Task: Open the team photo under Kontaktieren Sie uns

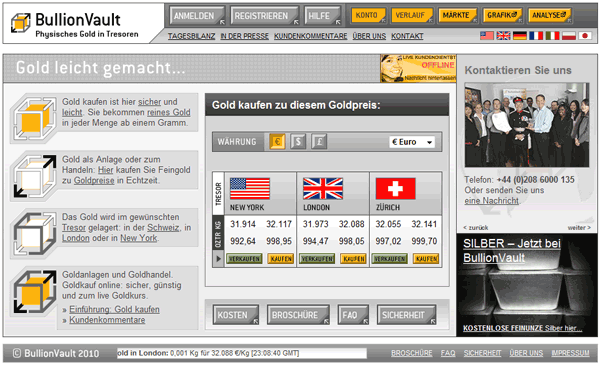Action: [527, 125]
